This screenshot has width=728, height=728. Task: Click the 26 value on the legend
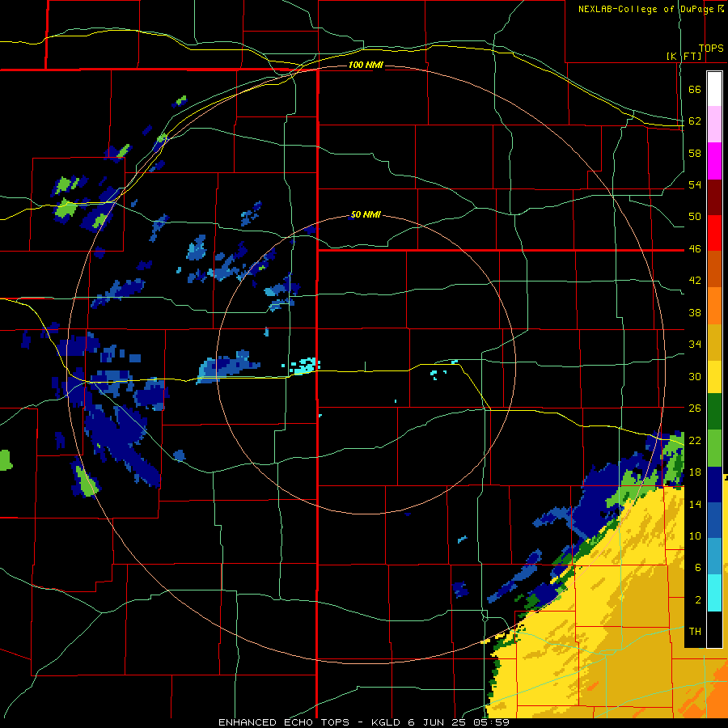[x=695, y=408]
